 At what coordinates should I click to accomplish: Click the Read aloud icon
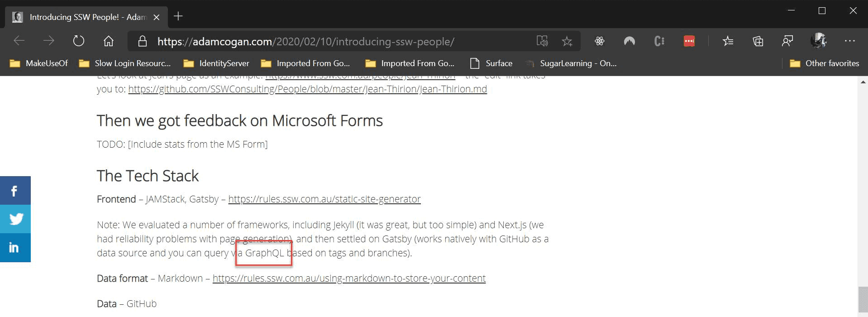pyautogui.click(x=542, y=41)
